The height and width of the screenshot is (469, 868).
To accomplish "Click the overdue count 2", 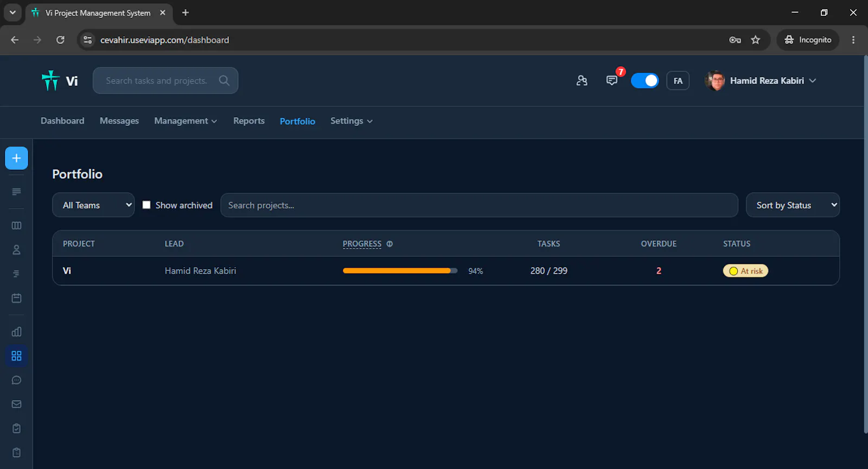I will pyautogui.click(x=659, y=270).
